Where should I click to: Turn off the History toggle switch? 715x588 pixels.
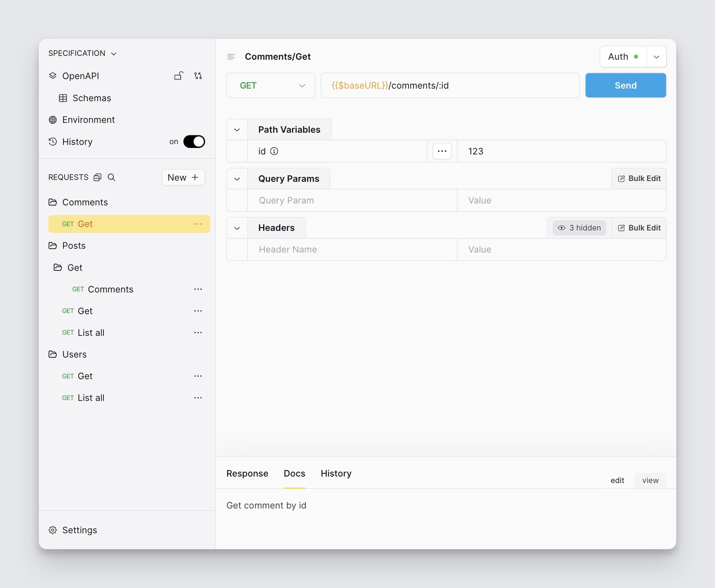(x=194, y=141)
